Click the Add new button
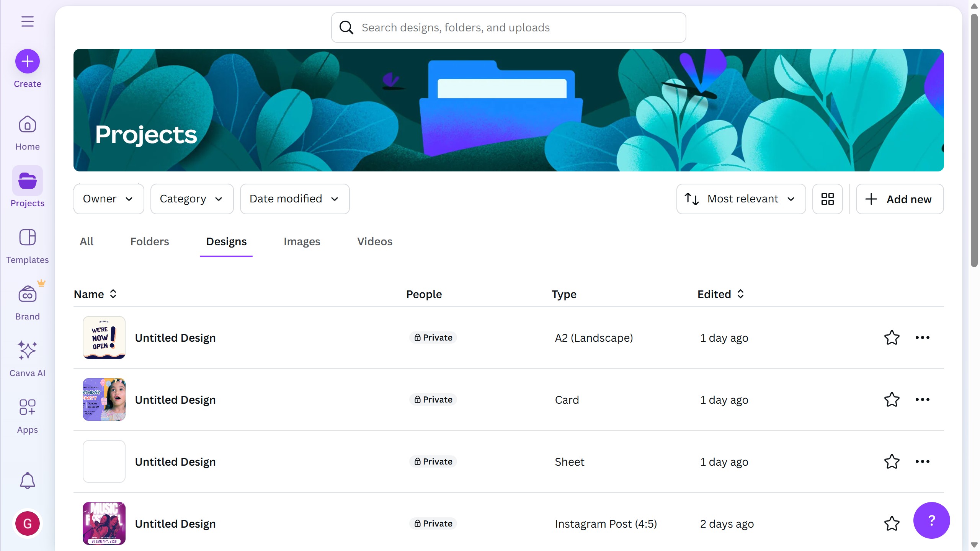This screenshot has height=551, width=980. pos(899,199)
